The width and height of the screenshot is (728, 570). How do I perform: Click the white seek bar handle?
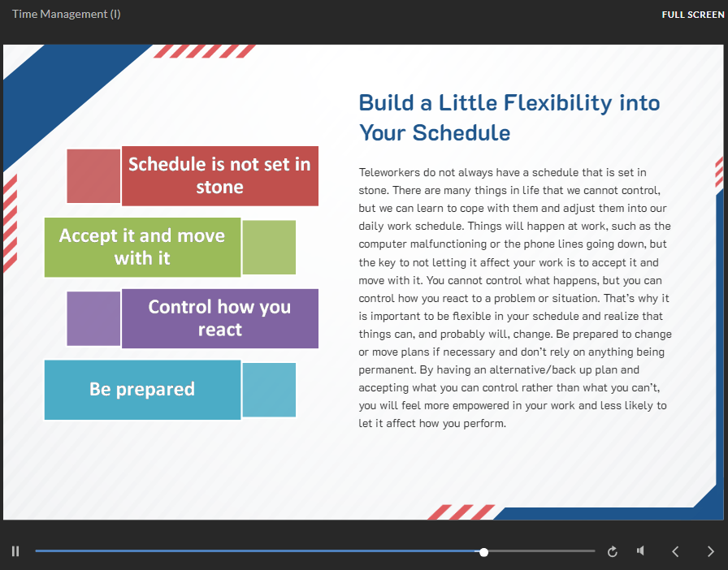click(x=484, y=552)
